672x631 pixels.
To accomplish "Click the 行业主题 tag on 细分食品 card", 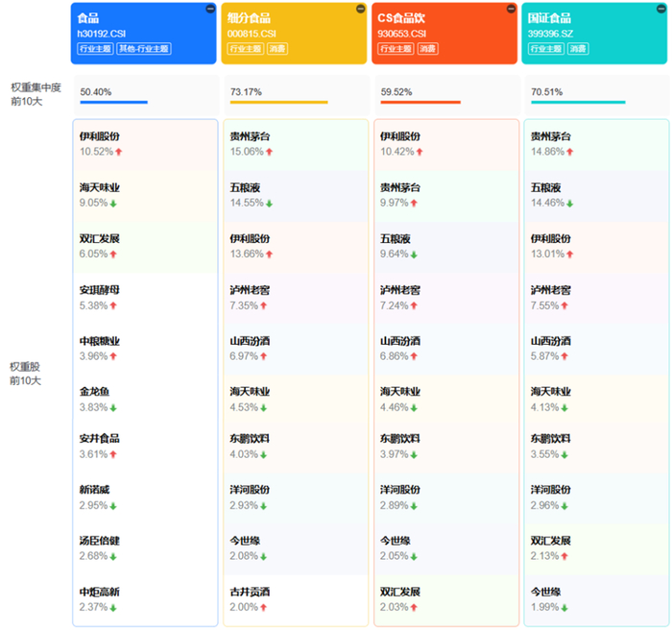I will point(246,48).
